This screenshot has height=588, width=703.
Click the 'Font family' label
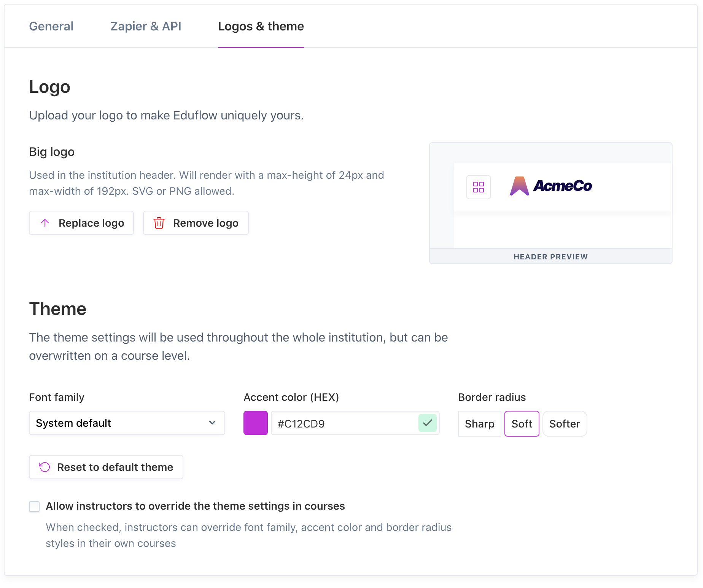click(x=57, y=397)
